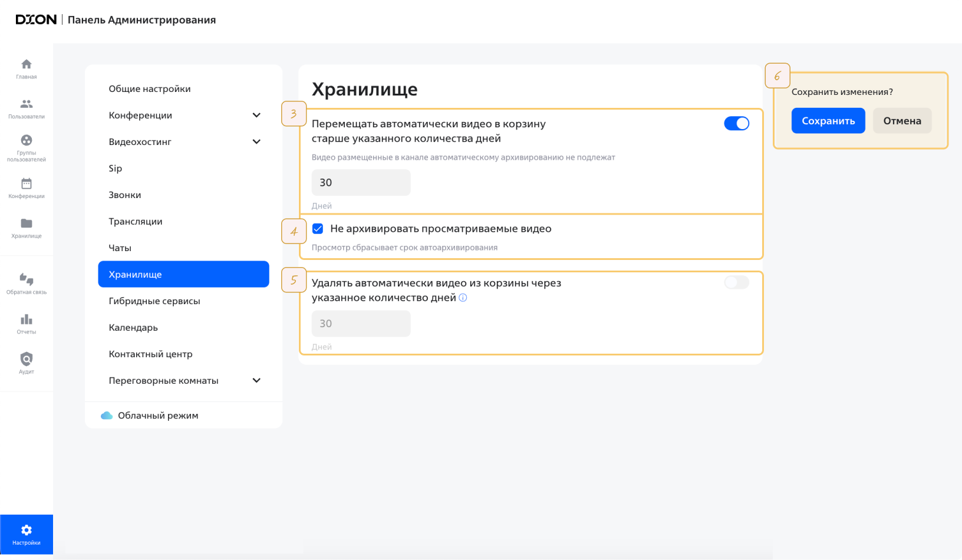Image resolution: width=962 pixels, height=560 pixels.
Task: Select Общие настройки menu item
Action: 150,89
